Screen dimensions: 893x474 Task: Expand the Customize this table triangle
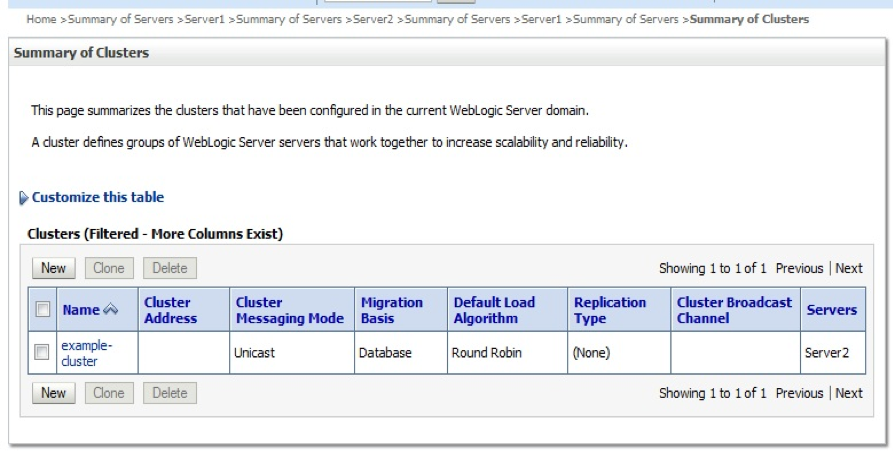coord(23,198)
